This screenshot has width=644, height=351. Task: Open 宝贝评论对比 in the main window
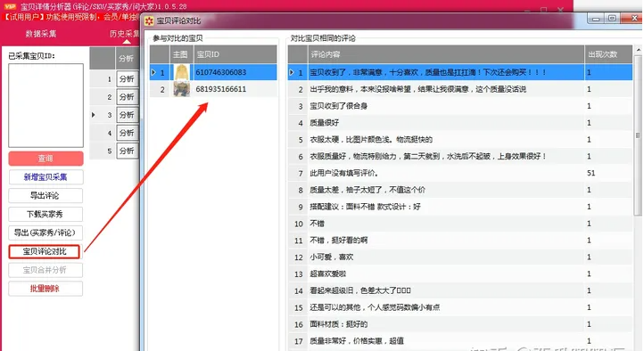pyautogui.click(x=45, y=251)
